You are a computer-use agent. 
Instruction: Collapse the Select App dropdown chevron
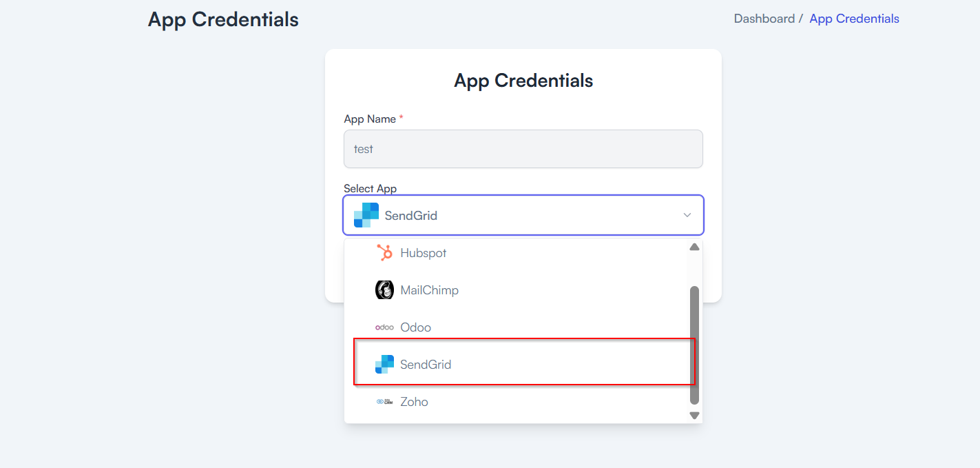click(x=687, y=215)
